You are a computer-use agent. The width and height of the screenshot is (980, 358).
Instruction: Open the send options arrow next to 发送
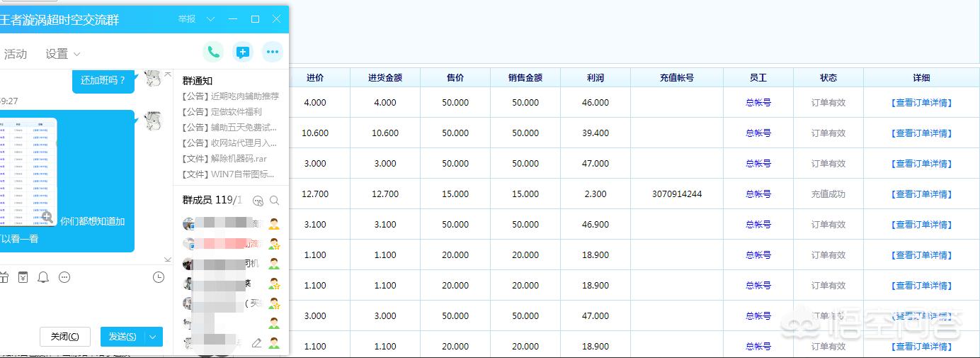coord(154,337)
